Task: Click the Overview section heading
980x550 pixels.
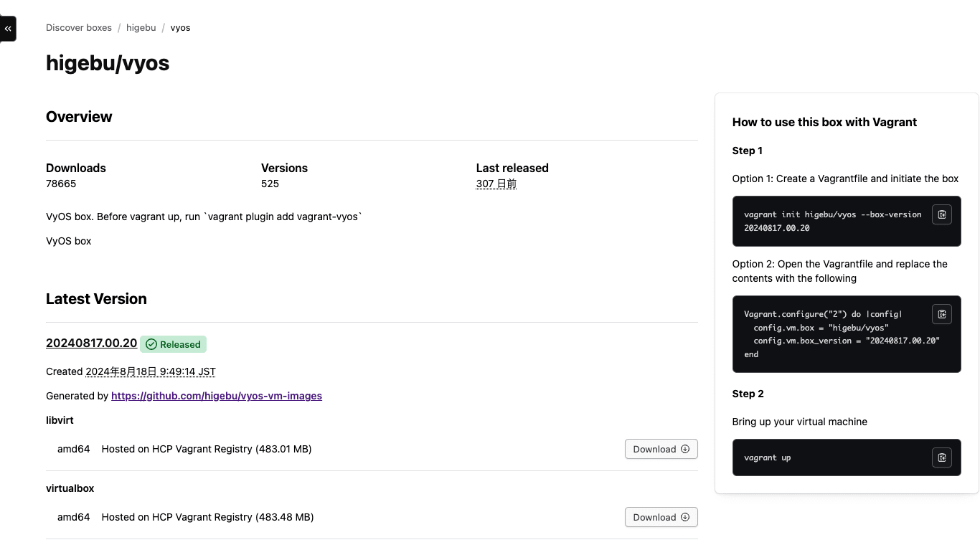Action: (79, 117)
